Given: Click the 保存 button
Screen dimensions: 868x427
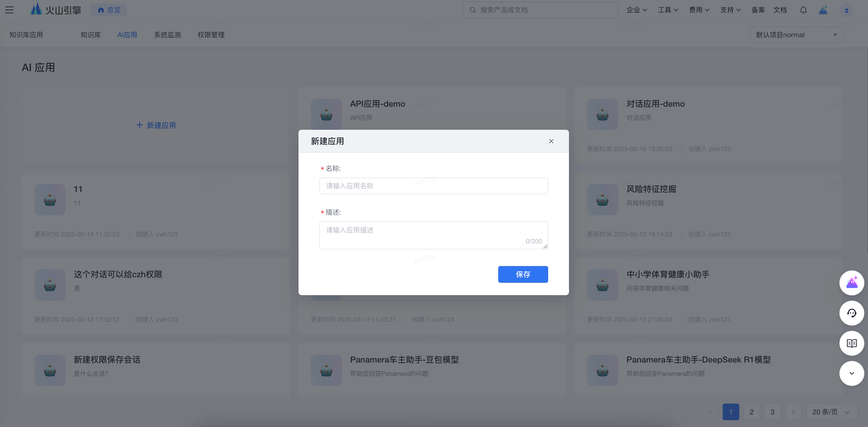Looking at the screenshot, I should click(x=523, y=274).
